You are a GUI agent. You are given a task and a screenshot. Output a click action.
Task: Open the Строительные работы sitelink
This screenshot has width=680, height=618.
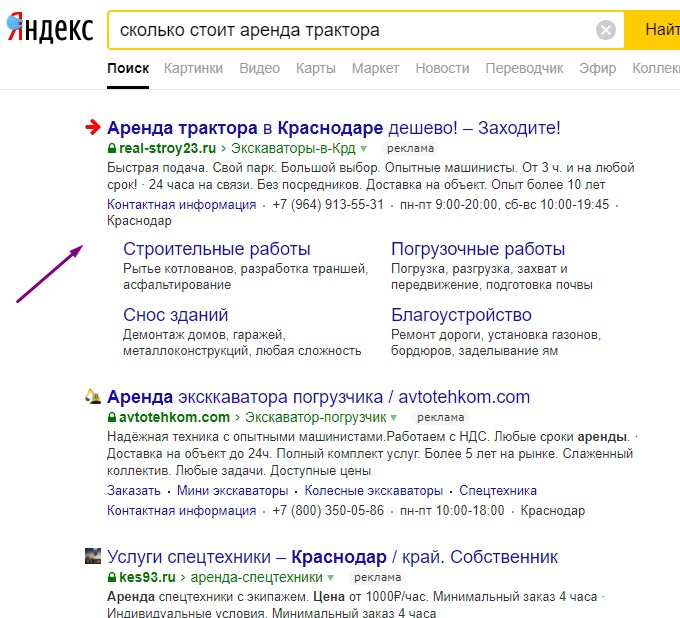point(217,249)
